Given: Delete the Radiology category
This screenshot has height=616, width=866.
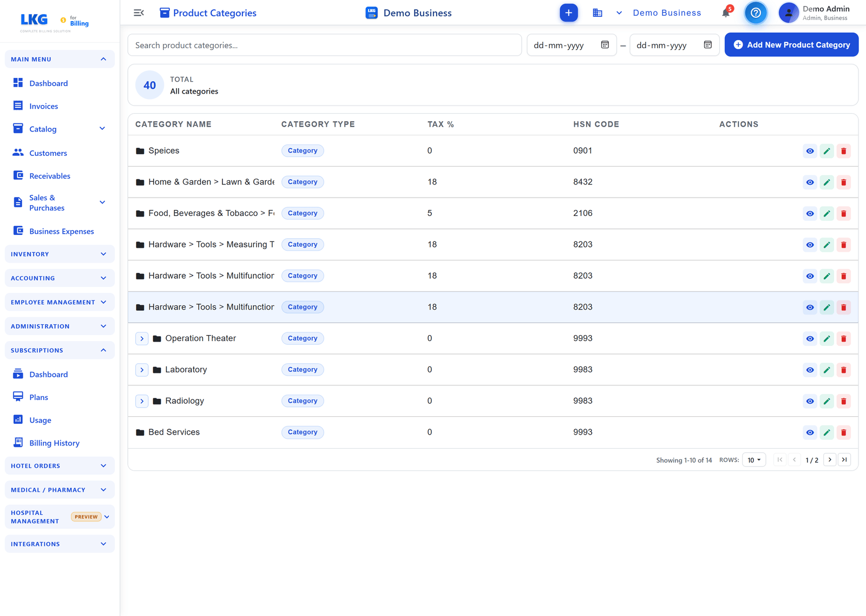Looking at the screenshot, I should (843, 401).
